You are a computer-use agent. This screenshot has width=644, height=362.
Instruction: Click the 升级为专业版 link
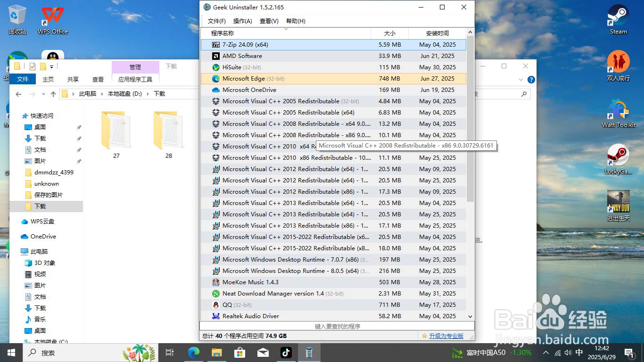tap(446, 336)
